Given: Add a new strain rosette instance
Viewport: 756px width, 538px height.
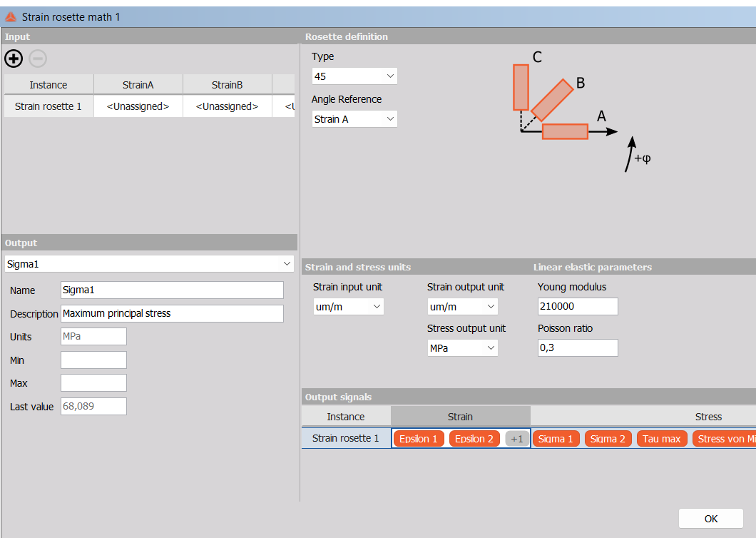Looking at the screenshot, I should pyautogui.click(x=14, y=59).
